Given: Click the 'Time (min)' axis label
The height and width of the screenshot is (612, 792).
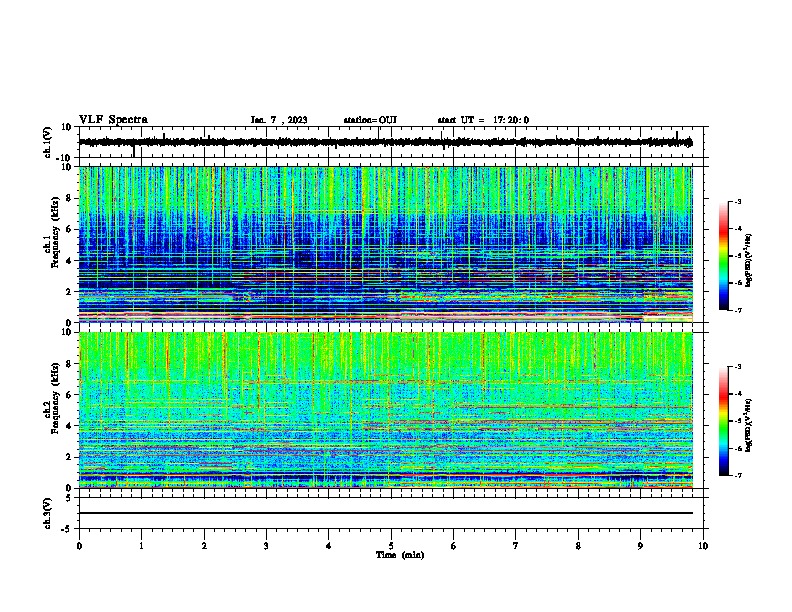Looking at the screenshot, I should (400, 555).
